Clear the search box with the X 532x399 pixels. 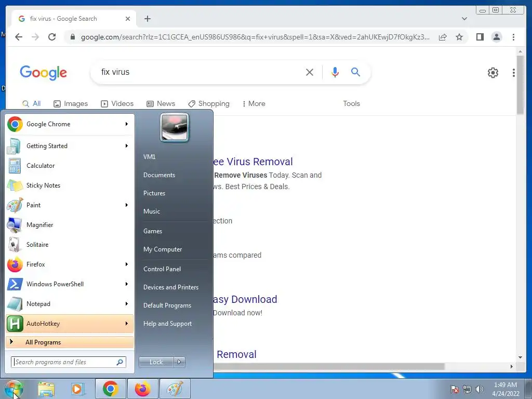click(x=310, y=72)
